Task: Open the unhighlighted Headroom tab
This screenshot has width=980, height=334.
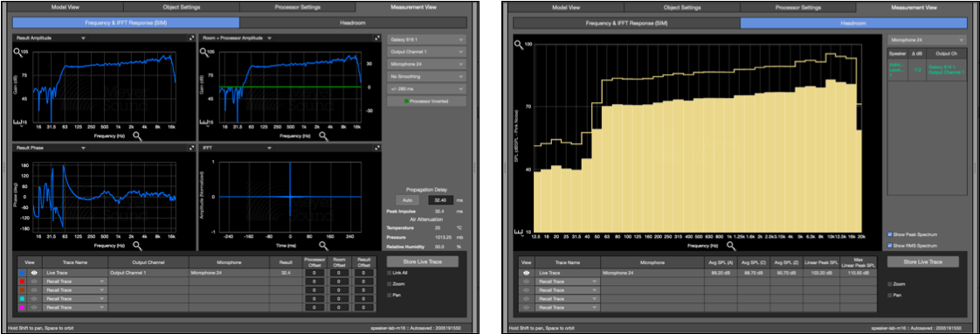Action: pos(353,23)
